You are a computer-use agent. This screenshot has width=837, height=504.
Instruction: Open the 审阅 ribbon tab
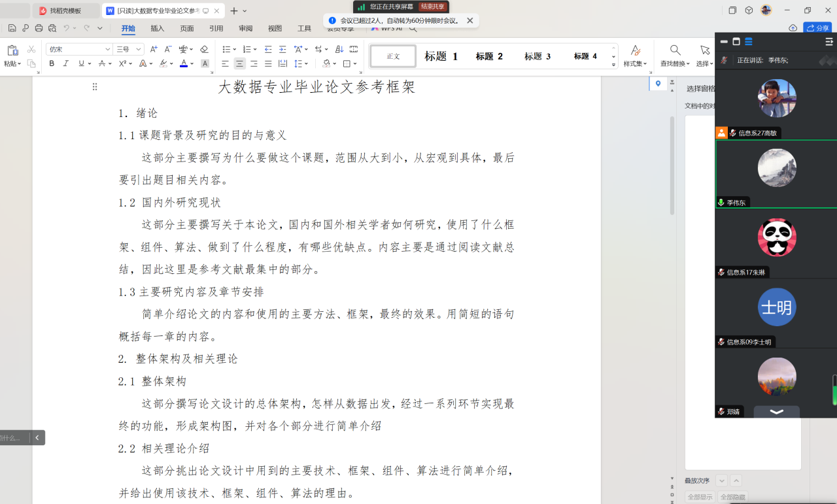[x=245, y=28]
